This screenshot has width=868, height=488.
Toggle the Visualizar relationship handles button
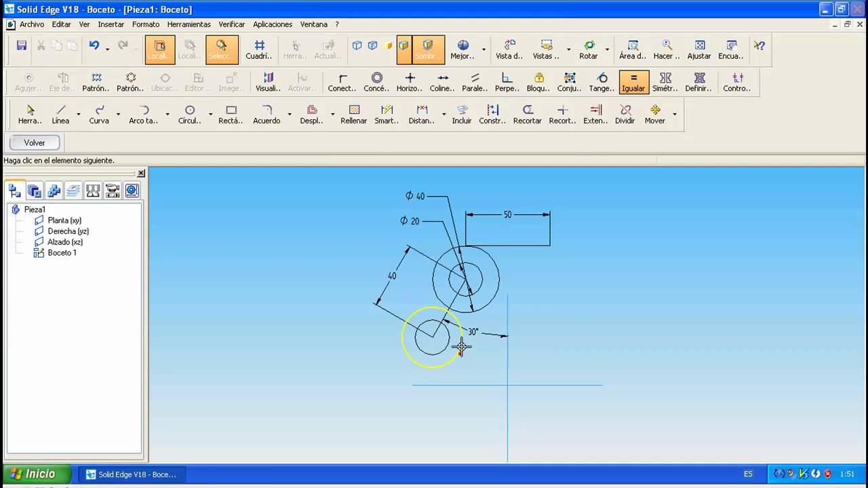pyautogui.click(x=268, y=82)
